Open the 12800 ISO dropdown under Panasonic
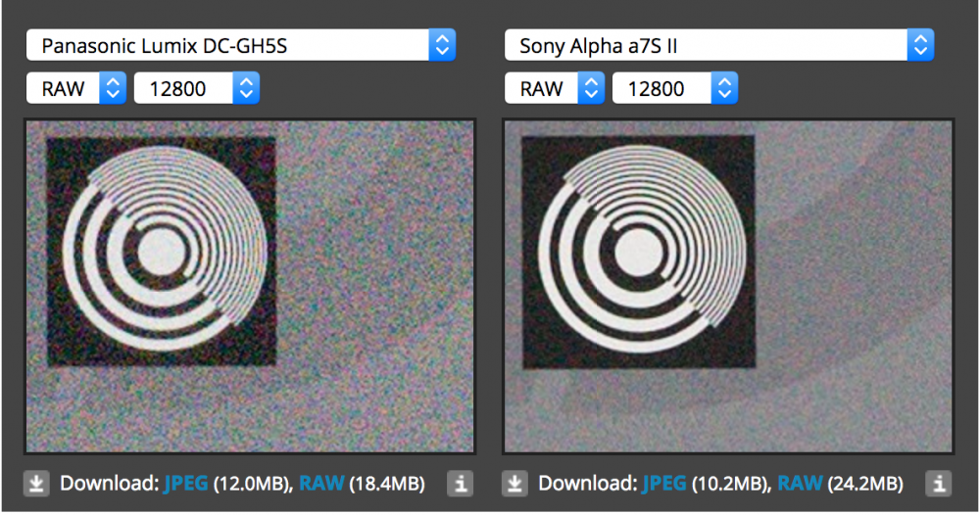Viewport: 980px width, 515px height. point(196,88)
